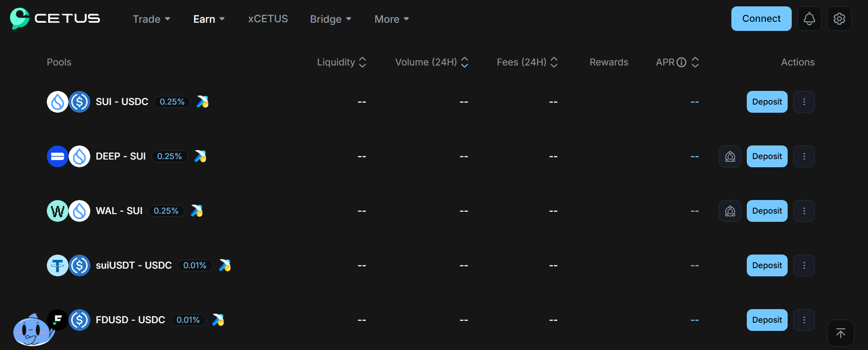Open the blue mascot chat assistant
This screenshot has width=868, height=350.
point(33,330)
